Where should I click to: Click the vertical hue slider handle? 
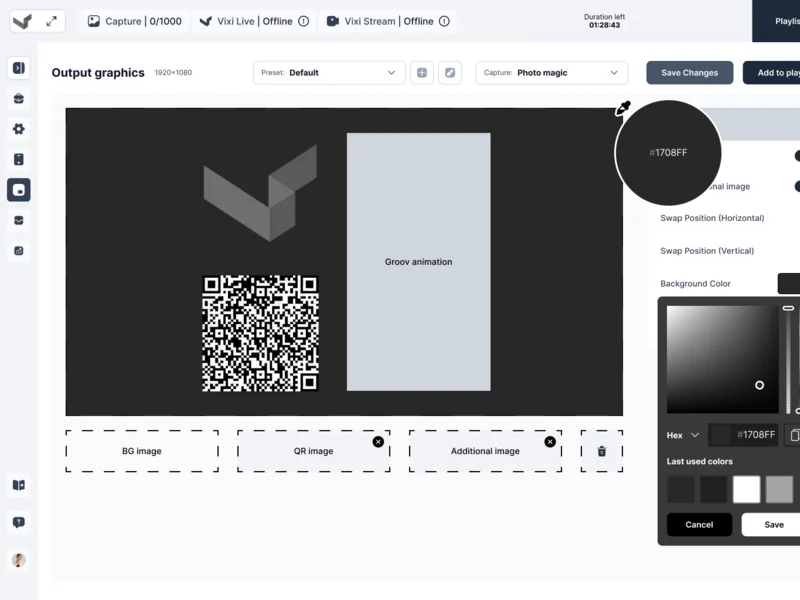[x=788, y=308]
